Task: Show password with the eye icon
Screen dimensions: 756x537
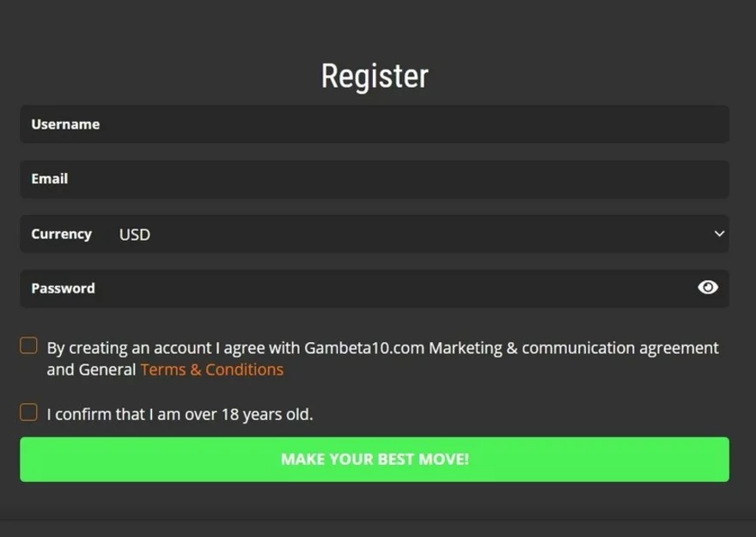Action: tap(708, 288)
